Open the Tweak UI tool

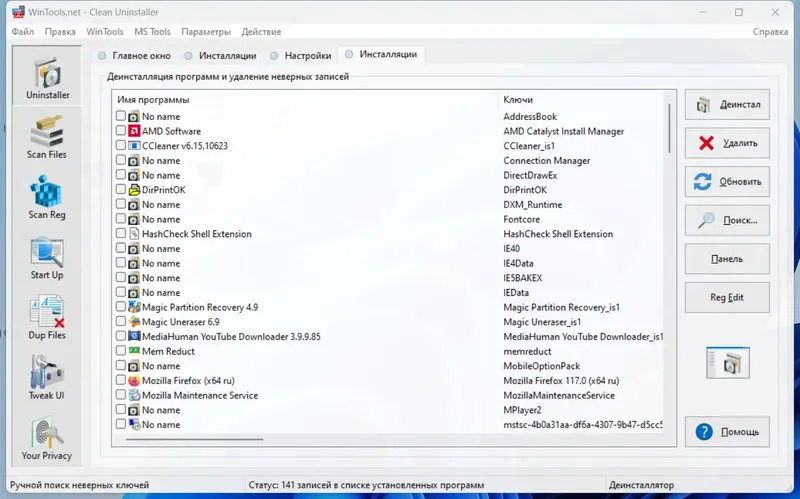click(47, 378)
